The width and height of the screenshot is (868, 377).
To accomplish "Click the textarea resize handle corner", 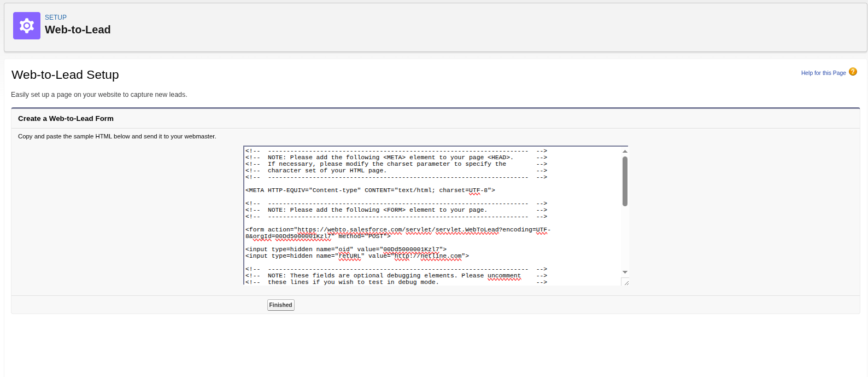I will click(x=625, y=282).
